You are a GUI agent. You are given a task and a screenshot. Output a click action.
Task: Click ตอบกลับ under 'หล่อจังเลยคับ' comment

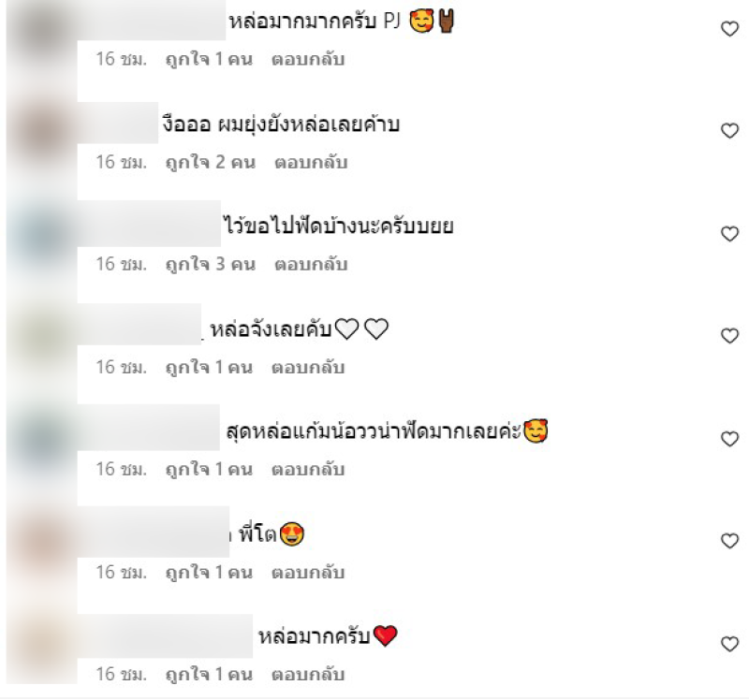click(308, 367)
